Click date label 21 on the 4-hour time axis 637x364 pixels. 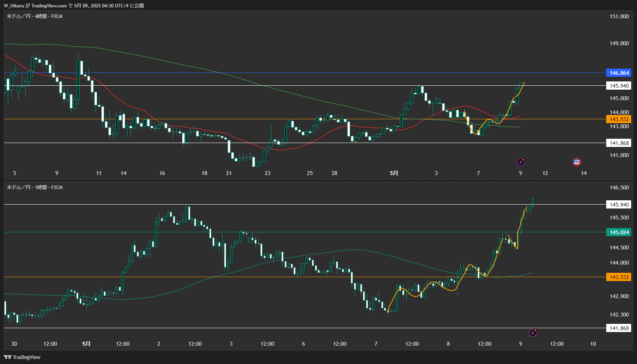[229, 173]
